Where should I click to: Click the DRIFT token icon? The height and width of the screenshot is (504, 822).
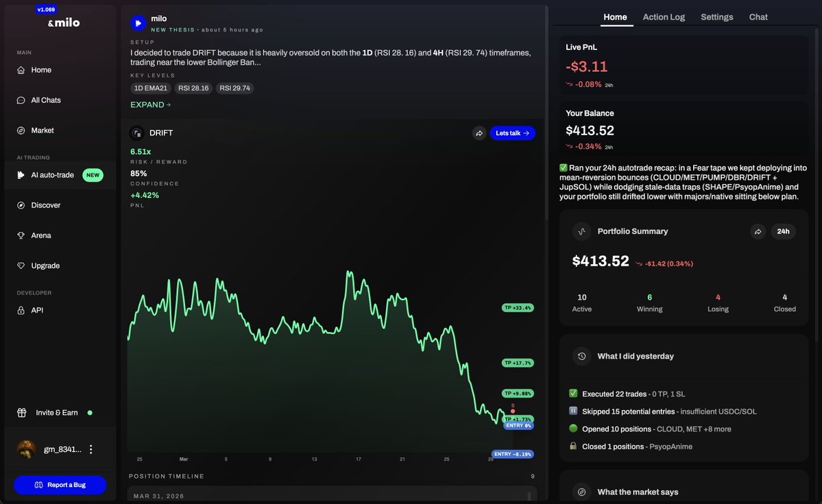pyautogui.click(x=137, y=133)
